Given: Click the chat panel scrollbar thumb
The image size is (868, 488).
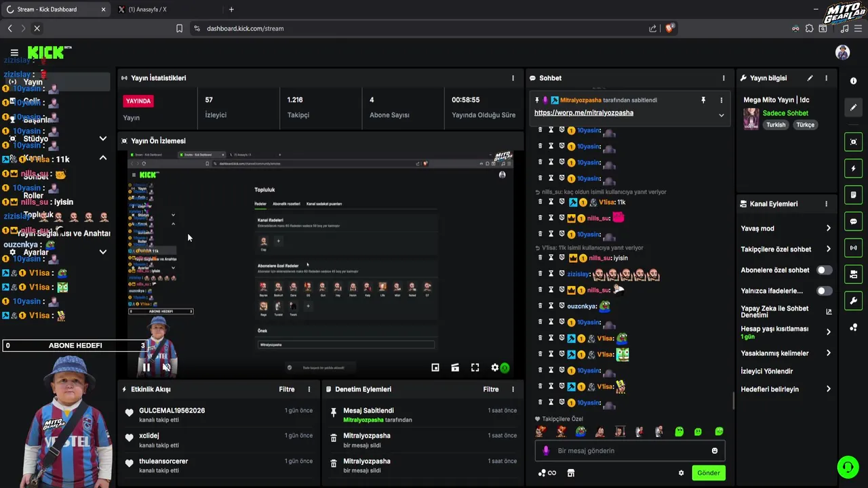Looking at the screenshot, I should [x=733, y=401].
